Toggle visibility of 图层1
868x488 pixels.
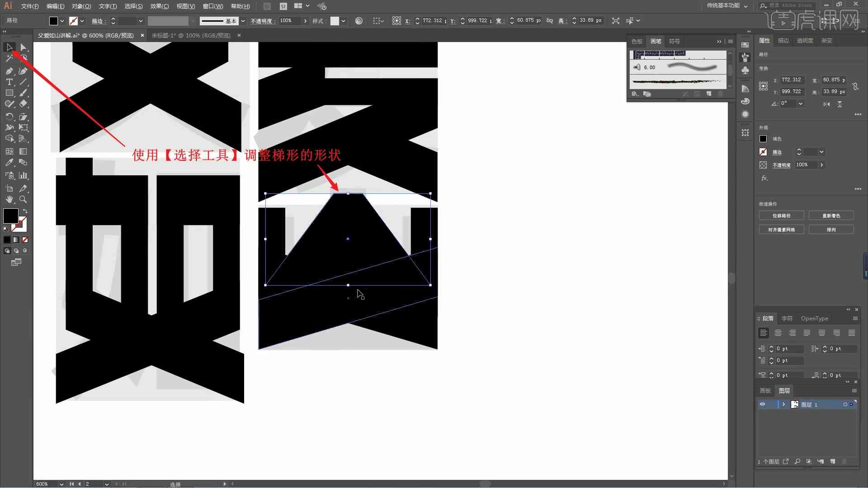point(762,404)
